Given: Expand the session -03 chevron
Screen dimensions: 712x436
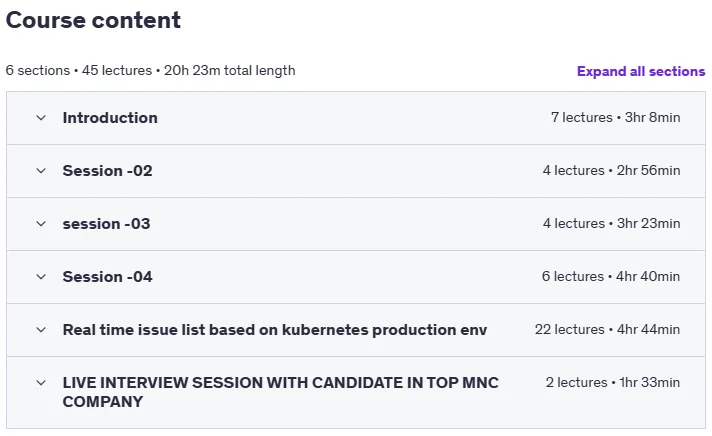Looking at the screenshot, I should click(41, 224).
